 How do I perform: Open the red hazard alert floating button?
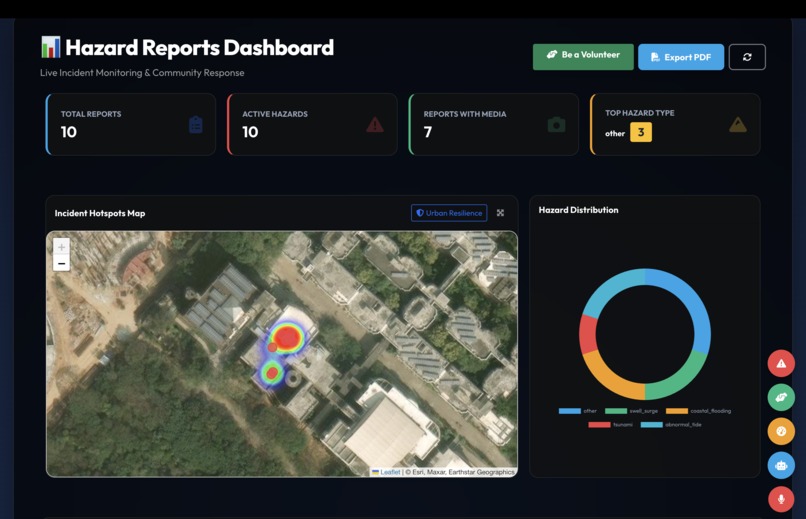pos(781,363)
